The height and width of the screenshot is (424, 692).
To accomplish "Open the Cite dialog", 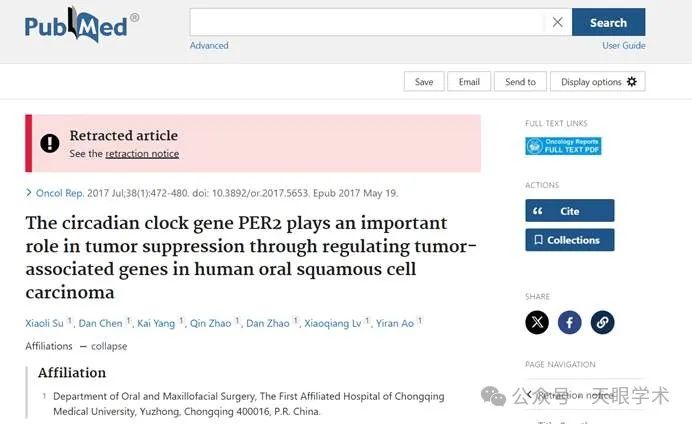I will (570, 211).
